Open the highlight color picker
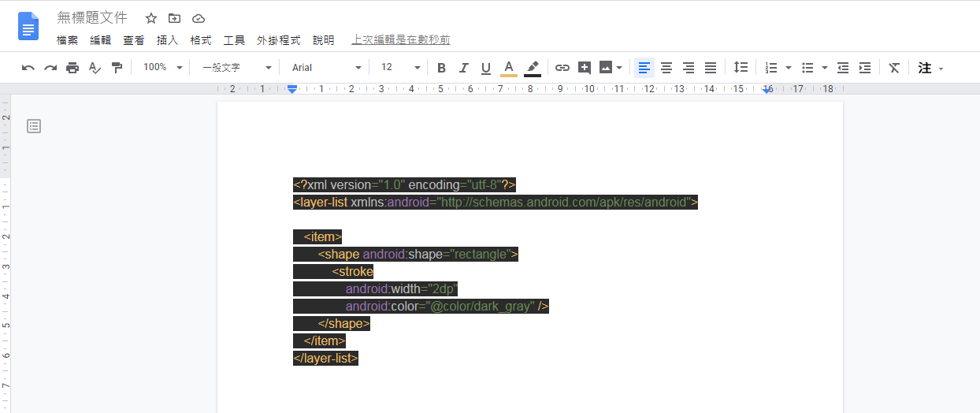The width and height of the screenshot is (980, 413). coord(533,68)
